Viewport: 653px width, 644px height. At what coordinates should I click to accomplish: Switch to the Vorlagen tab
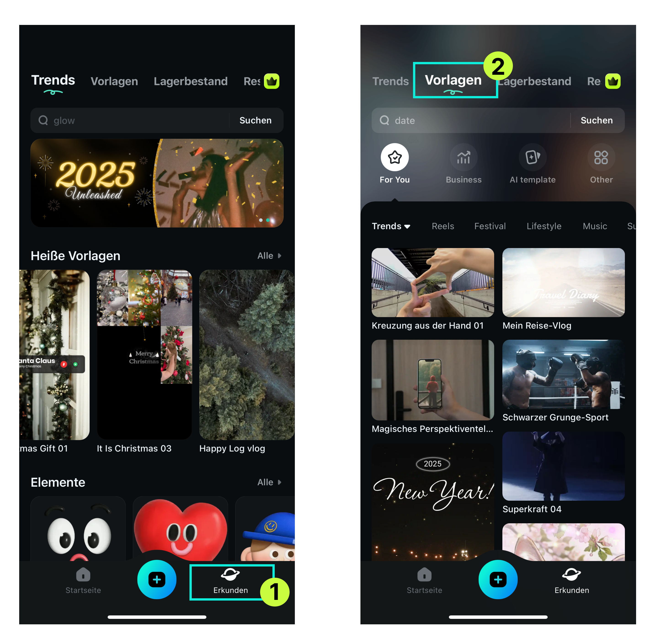click(453, 81)
